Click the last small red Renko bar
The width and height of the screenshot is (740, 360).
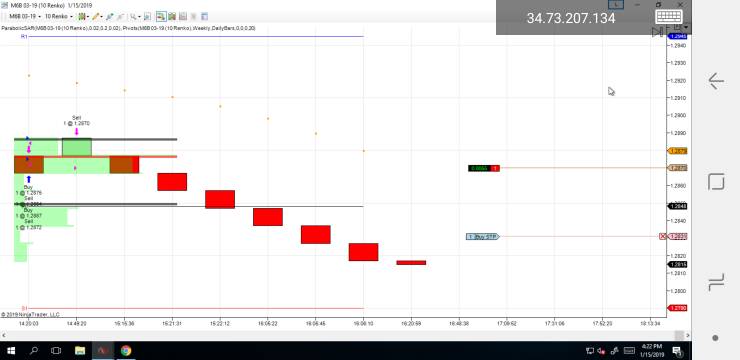click(x=411, y=263)
